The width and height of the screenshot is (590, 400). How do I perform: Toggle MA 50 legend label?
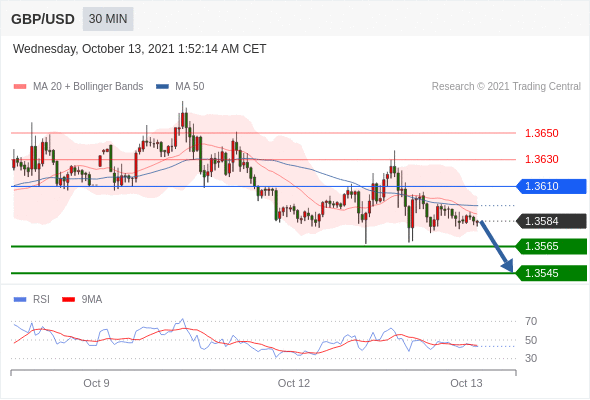(190, 87)
